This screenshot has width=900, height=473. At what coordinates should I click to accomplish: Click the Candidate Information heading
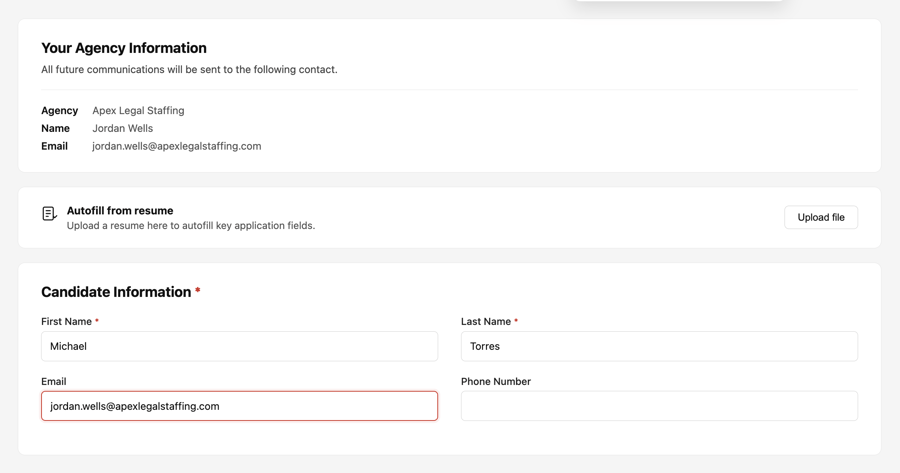[116, 292]
